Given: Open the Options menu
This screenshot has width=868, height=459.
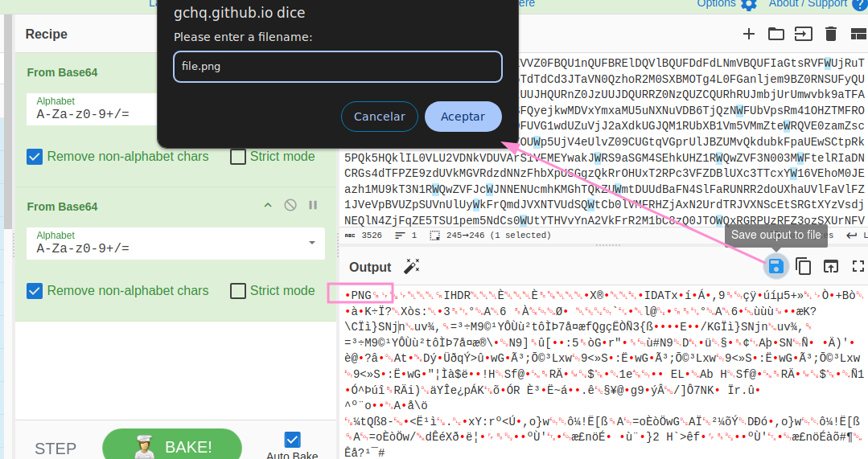Looking at the screenshot, I should click(x=726, y=4).
